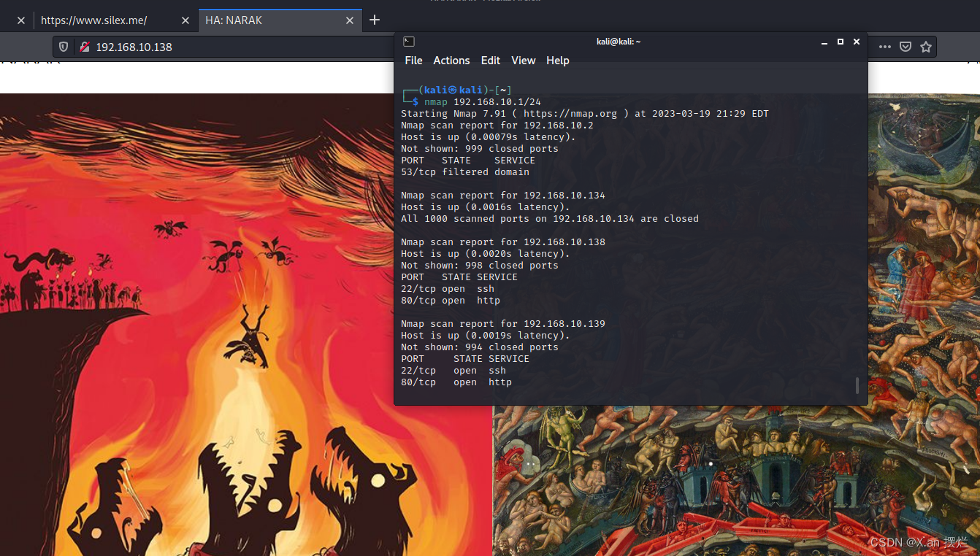Minimize the kali terminal window
Screen dimensions: 980x556
824,42
